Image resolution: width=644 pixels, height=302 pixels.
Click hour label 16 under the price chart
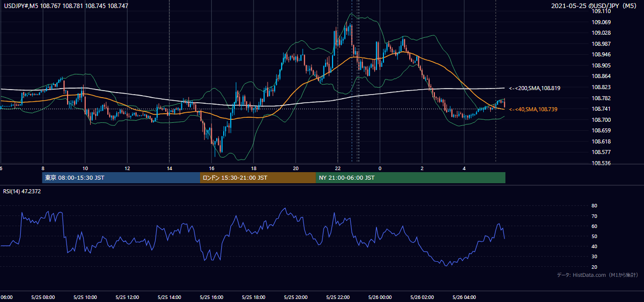pos(212,169)
